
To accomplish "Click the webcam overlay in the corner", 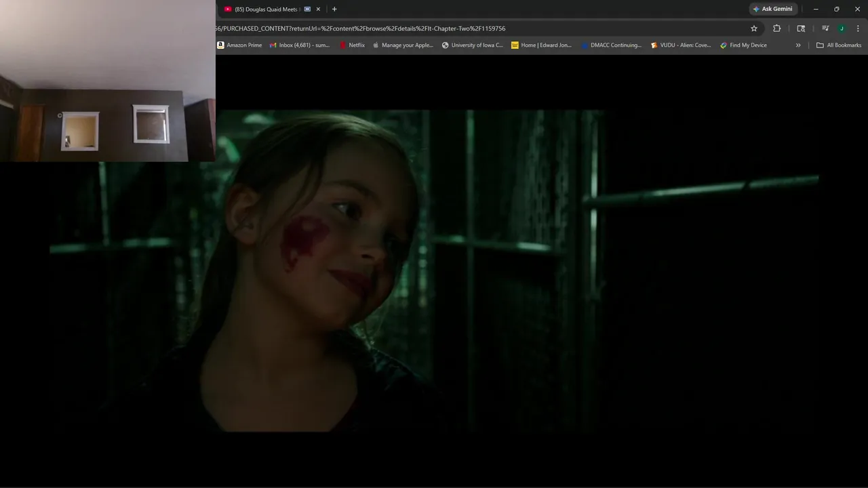I will coord(108,81).
